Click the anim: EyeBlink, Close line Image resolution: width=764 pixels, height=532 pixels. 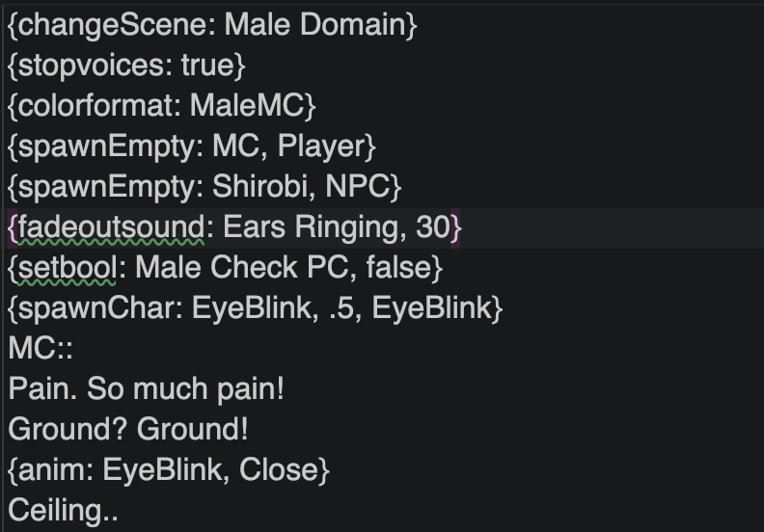pos(169,470)
